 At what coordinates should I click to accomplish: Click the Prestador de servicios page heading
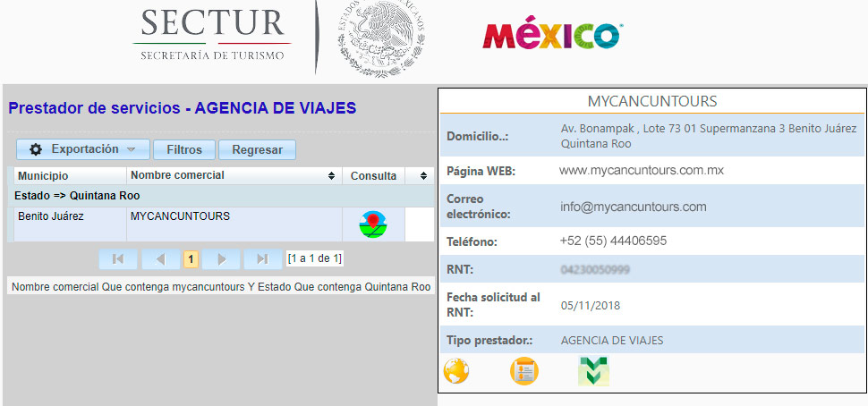(x=183, y=108)
